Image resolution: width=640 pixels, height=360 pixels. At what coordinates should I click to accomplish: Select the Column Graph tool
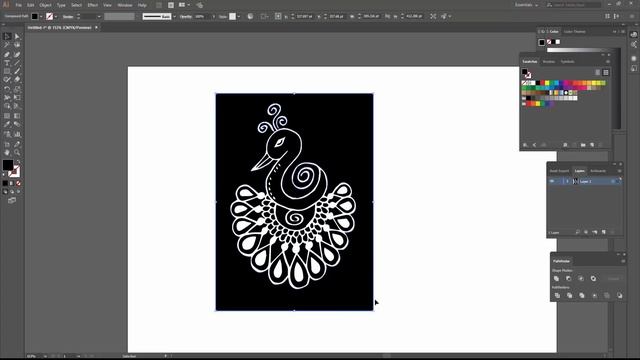coord(17,134)
